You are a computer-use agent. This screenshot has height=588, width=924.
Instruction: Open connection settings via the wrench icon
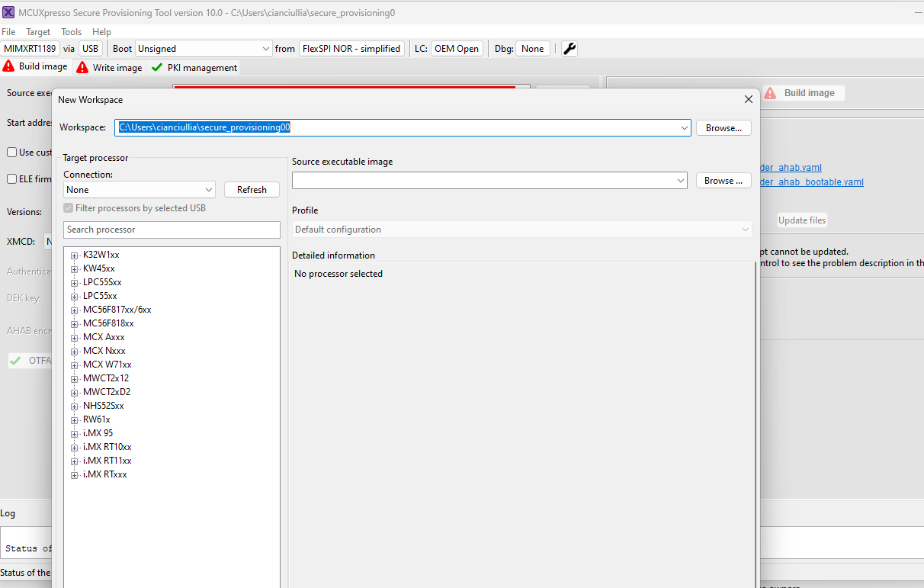pyautogui.click(x=569, y=48)
